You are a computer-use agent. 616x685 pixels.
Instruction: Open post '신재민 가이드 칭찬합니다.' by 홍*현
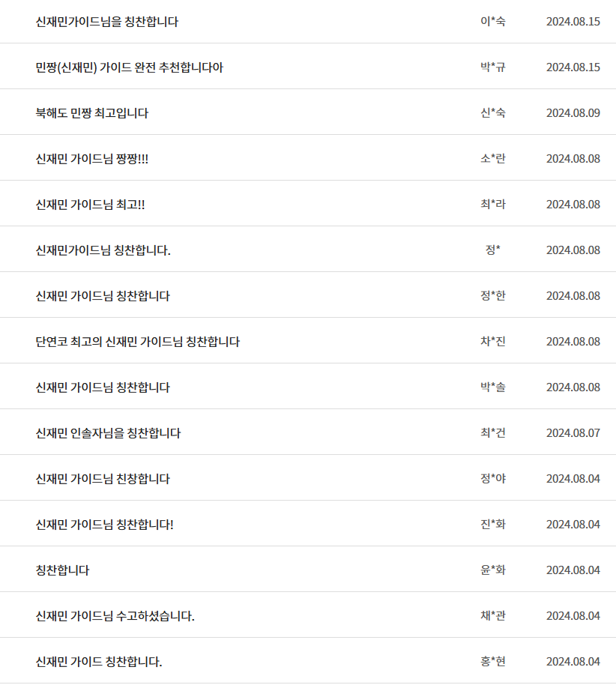point(99,662)
